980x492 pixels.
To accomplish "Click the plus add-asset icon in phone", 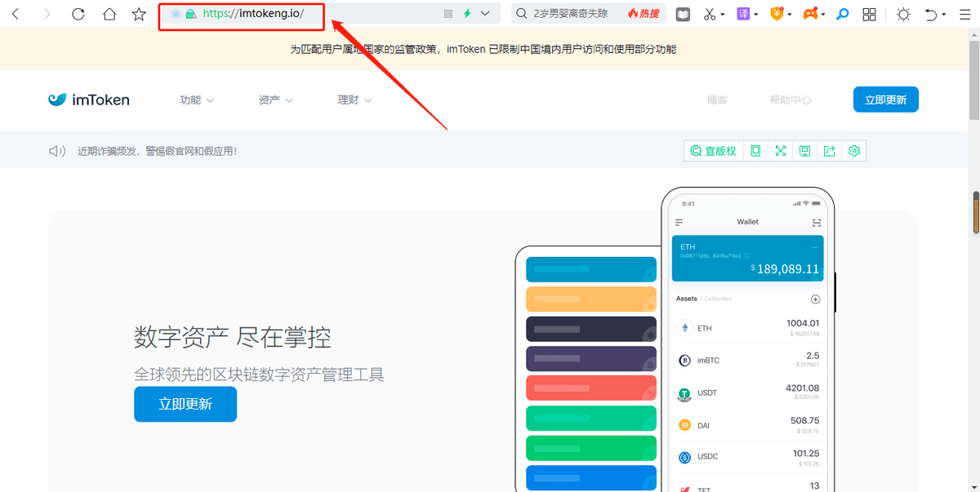I will pyautogui.click(x=815, y=299).
